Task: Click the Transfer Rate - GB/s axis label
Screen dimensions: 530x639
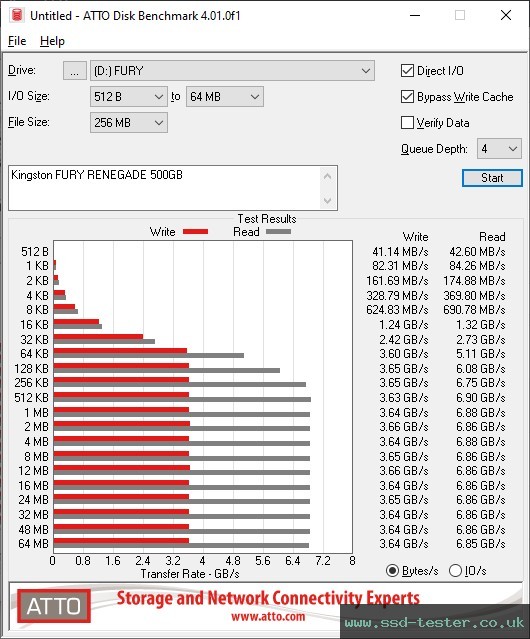Action: pos(190,574)
